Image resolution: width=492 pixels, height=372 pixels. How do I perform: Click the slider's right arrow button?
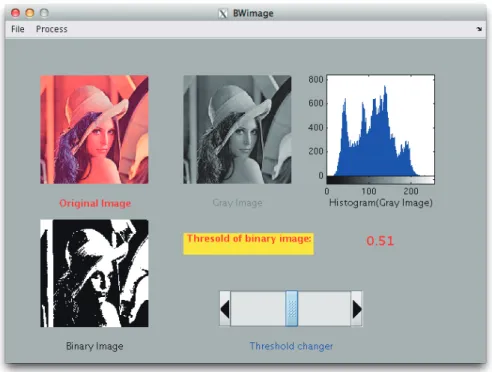356,309
